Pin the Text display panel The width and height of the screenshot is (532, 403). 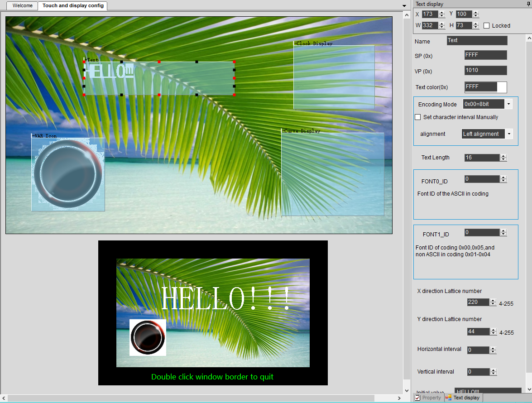click(529, 4)
